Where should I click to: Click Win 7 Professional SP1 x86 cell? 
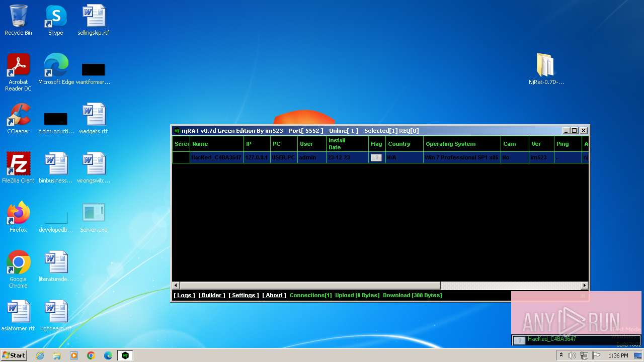[462, 157]
